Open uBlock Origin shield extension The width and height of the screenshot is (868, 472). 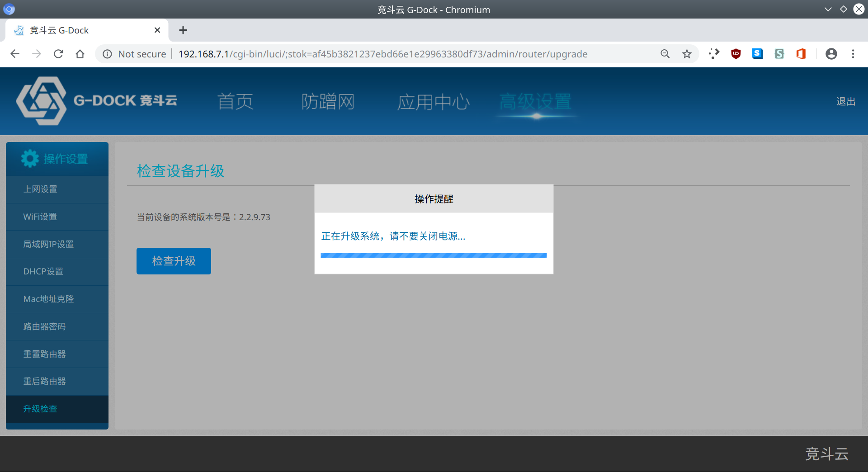click(736, 54)
